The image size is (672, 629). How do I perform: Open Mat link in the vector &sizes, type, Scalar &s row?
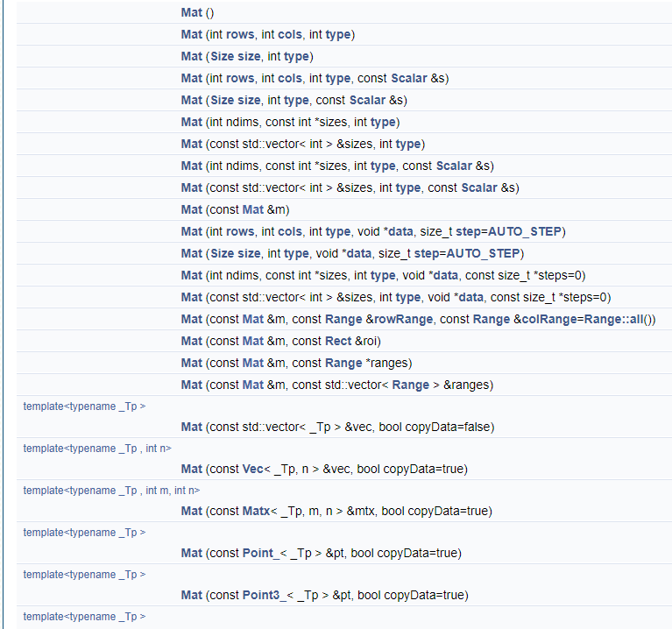[x=191, y=187]
